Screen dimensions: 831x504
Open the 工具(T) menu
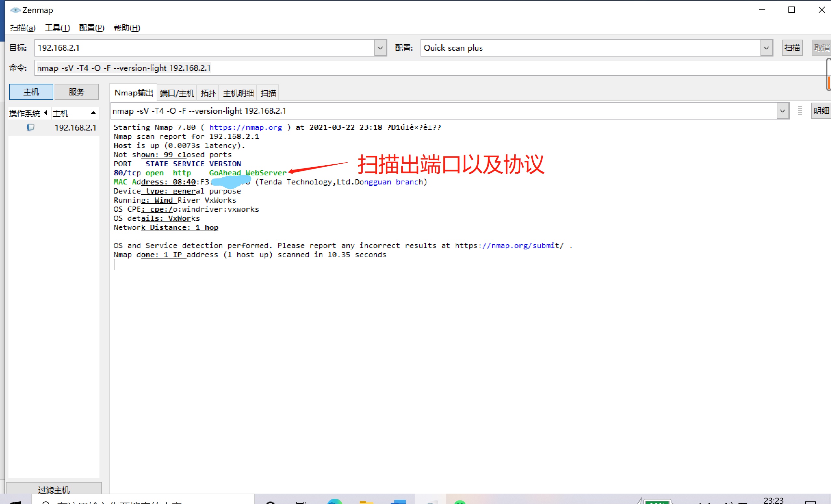point(57,28)
